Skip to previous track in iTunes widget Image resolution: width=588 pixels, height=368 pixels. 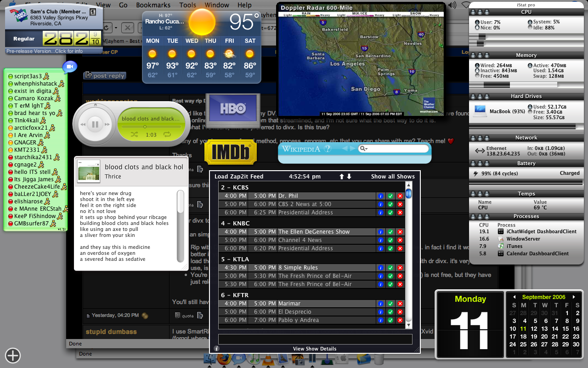(83, 124)
